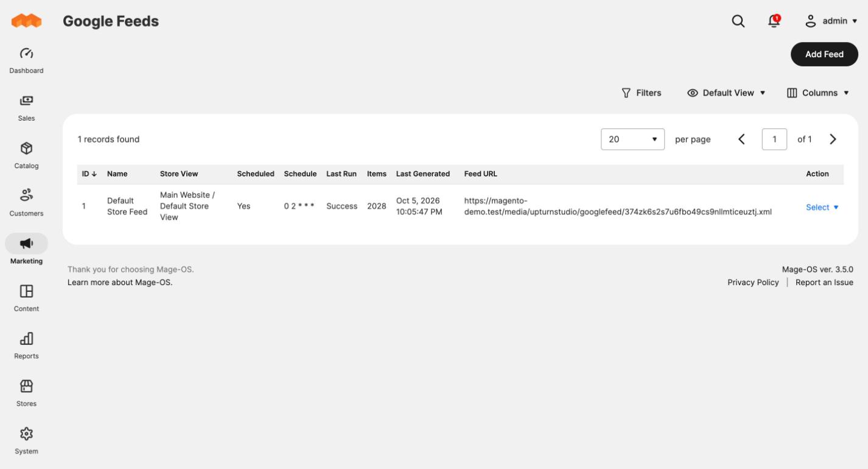The image size is (868, 469).
Task: Focus the page number field
Action: pyautogui.click(x=774, y=139)
